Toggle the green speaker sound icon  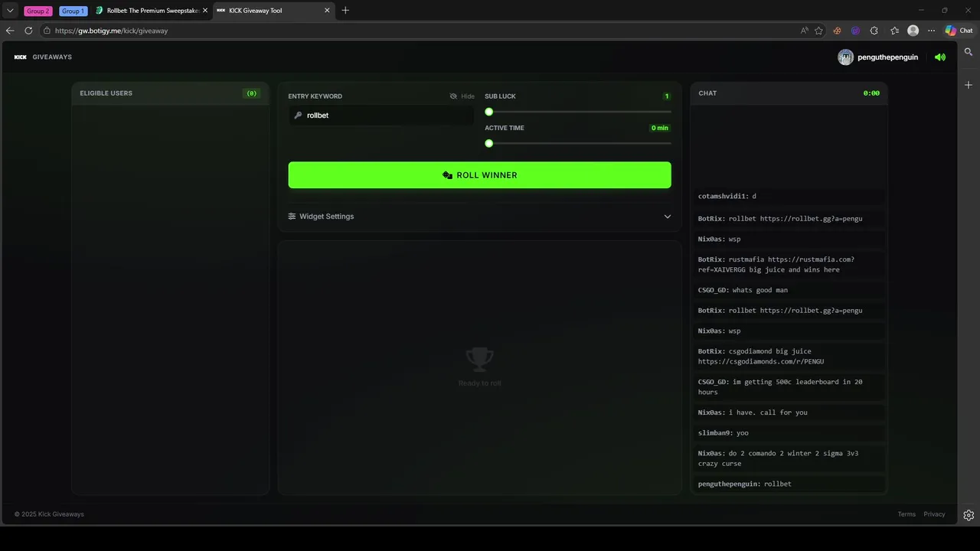click(940, 57)
